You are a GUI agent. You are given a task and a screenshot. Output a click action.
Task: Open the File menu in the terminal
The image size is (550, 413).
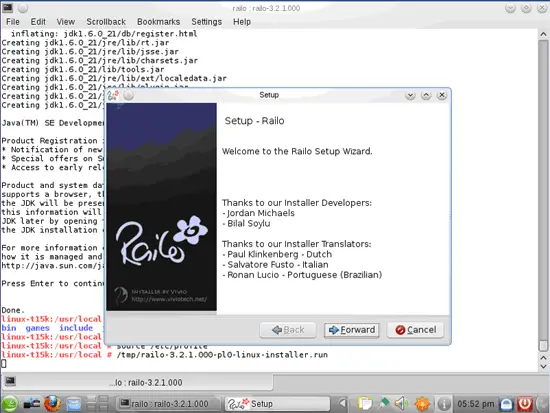13,22
